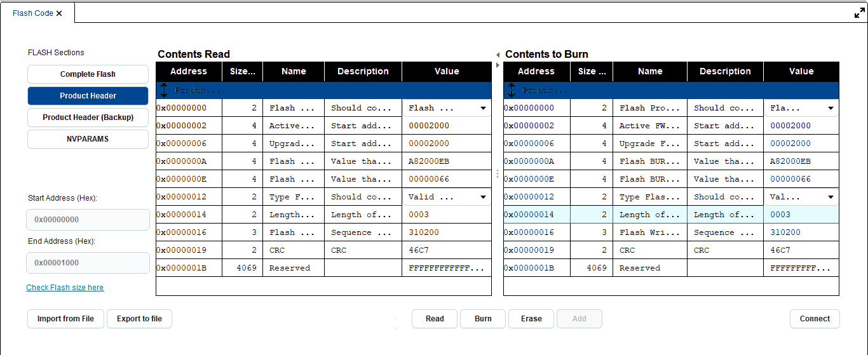Sort Contents Read by Address column header
The height and width of the screenshot is (355, 868).
click(x=189, y=71)
